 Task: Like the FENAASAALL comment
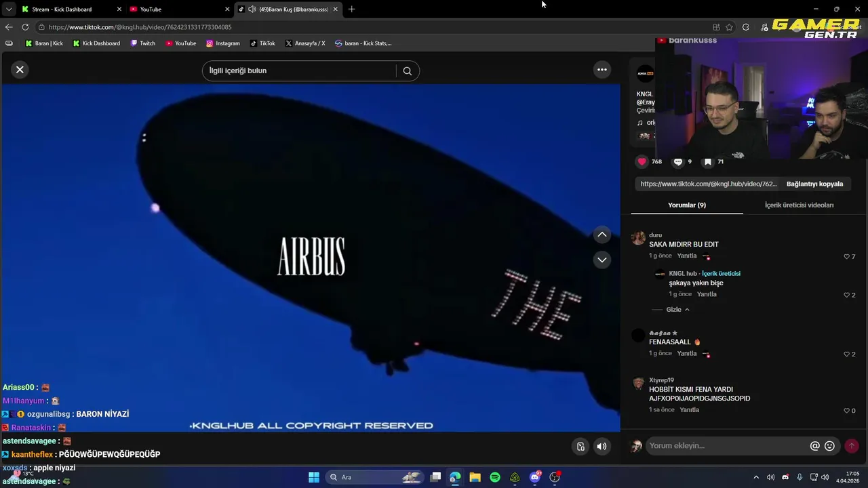click(x=846, y=354)
